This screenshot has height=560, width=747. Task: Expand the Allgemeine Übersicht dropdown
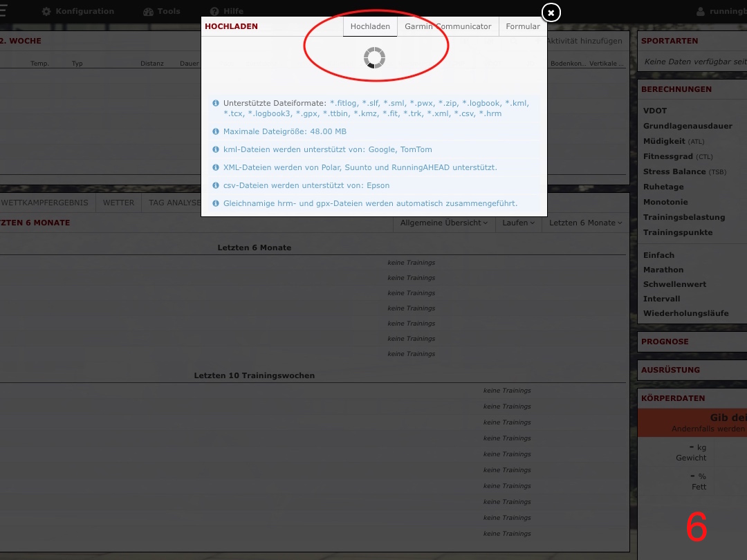(444, 223)
